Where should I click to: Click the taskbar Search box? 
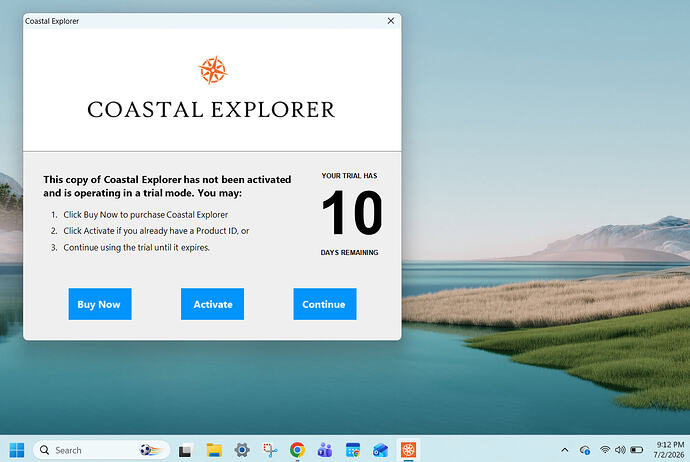102,450
